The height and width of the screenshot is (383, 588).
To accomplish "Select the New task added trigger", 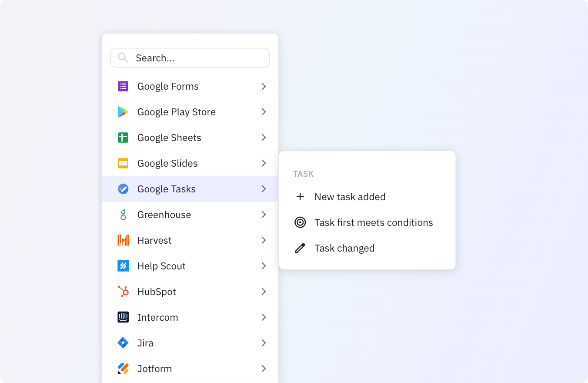I will click(367, 197).
